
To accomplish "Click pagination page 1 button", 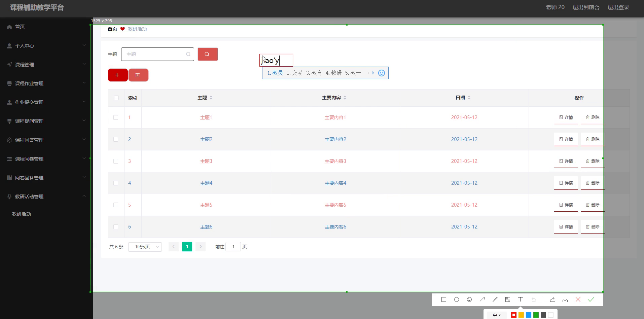I will tap(187, 247).
